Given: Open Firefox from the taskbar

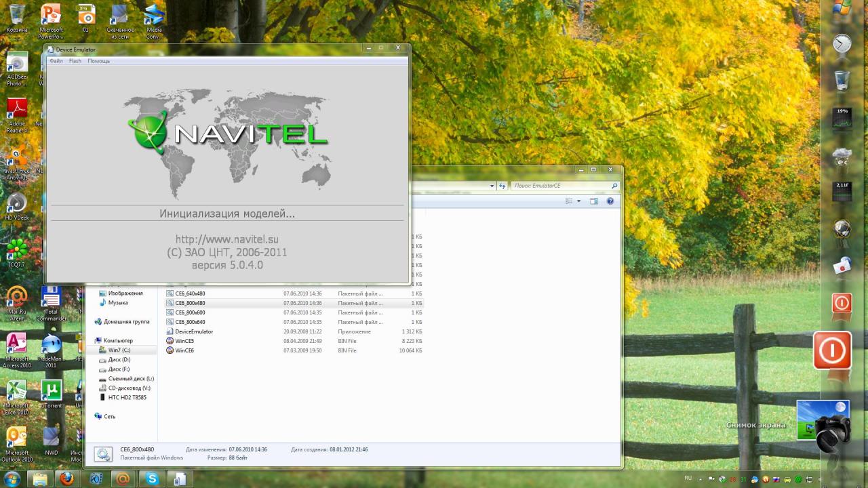Looking at the screenshot, I should click(66, 479).
